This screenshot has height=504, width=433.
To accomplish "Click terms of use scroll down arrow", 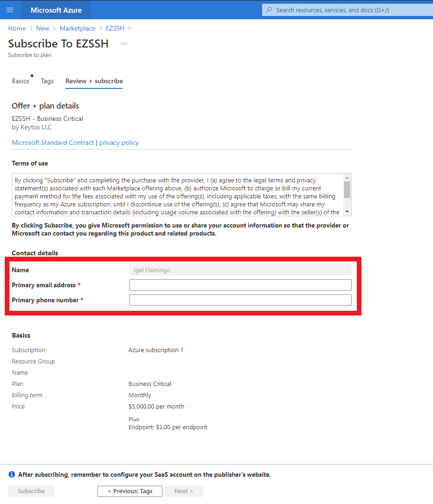I will coord(347,212).
